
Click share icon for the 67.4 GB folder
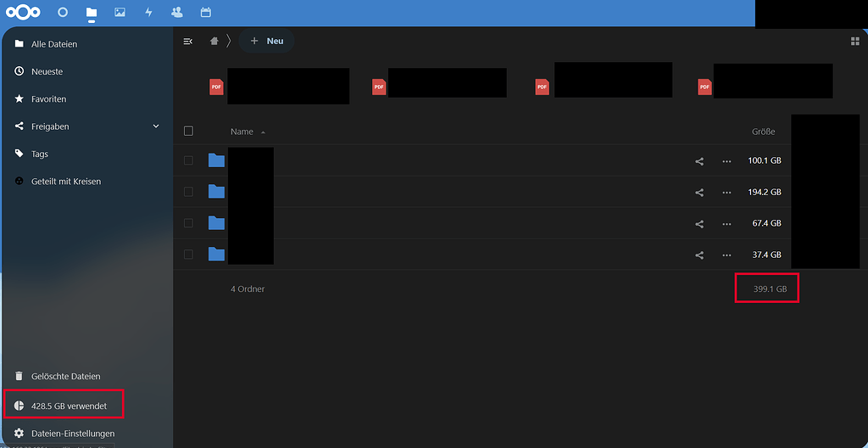click(699, 224)
